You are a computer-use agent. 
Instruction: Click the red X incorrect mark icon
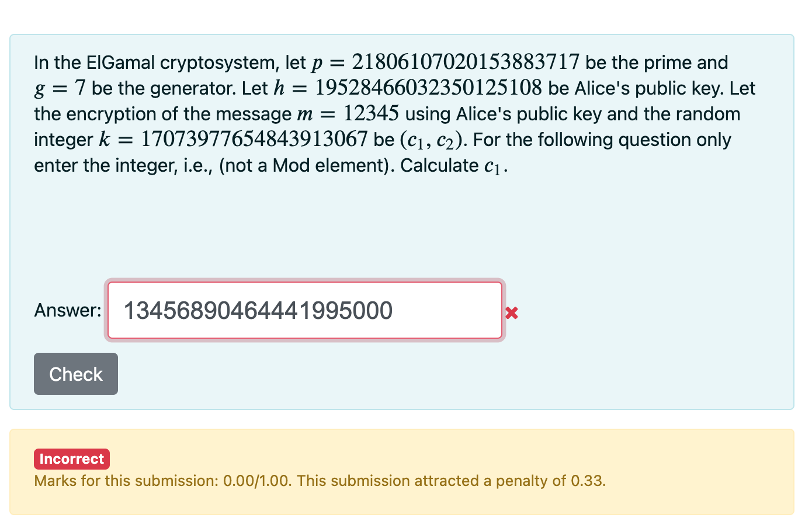point(511,312)
